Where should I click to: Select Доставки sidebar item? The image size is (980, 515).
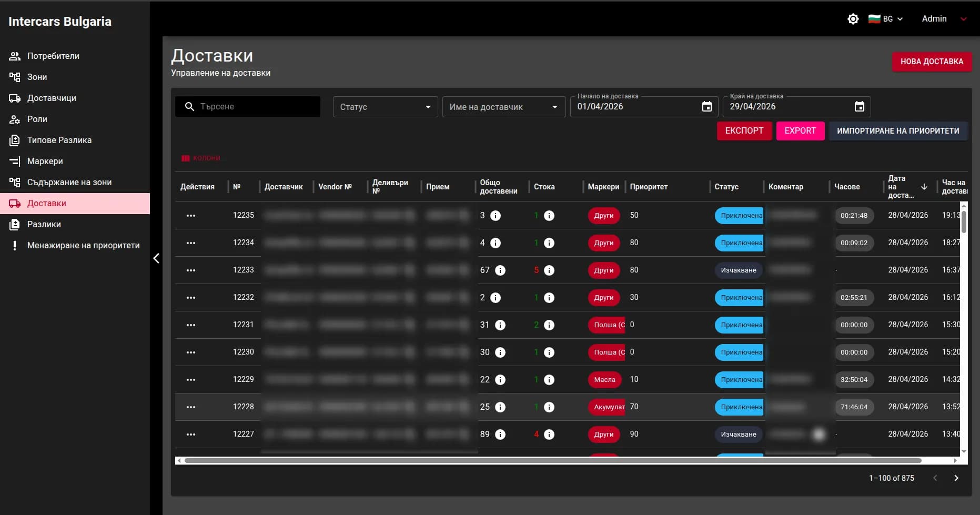[x=75, y=203]
